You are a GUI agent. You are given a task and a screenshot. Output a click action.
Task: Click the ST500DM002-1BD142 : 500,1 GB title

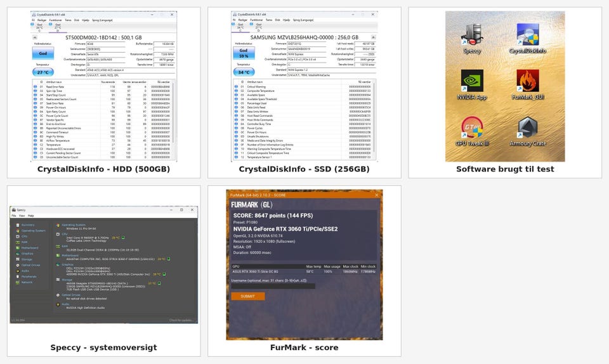tap(103, 37)
